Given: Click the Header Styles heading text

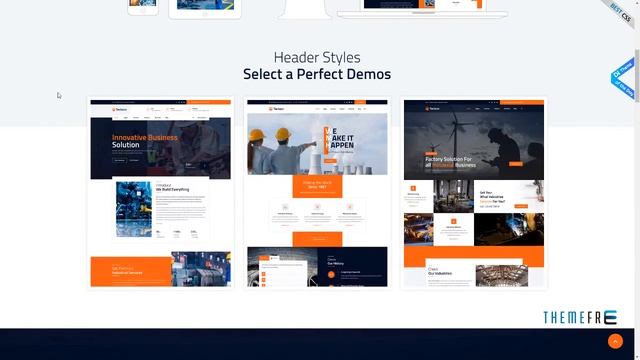Looking at the screenshot, I should 317,57.
